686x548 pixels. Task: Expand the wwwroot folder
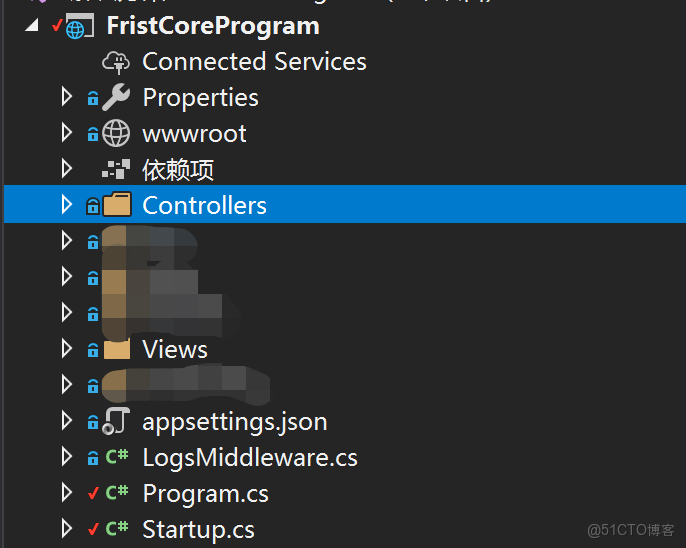[x=67, y=134]
